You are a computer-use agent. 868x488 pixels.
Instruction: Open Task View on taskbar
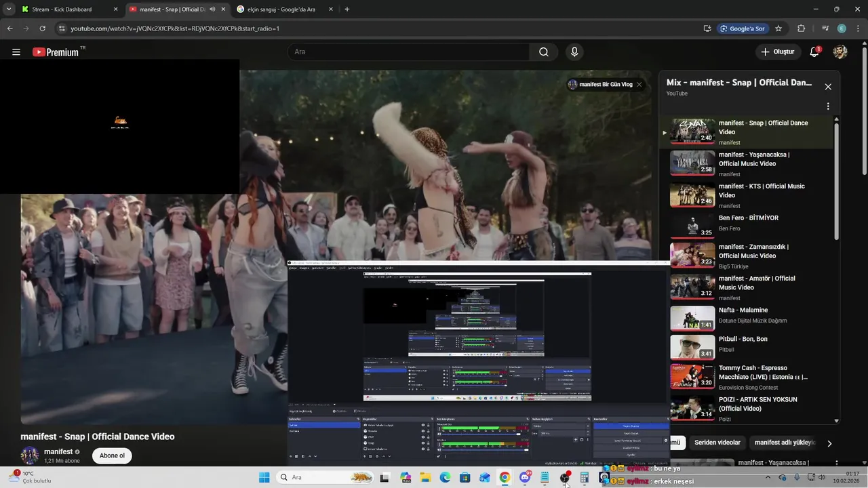click(x=384, y=477)
